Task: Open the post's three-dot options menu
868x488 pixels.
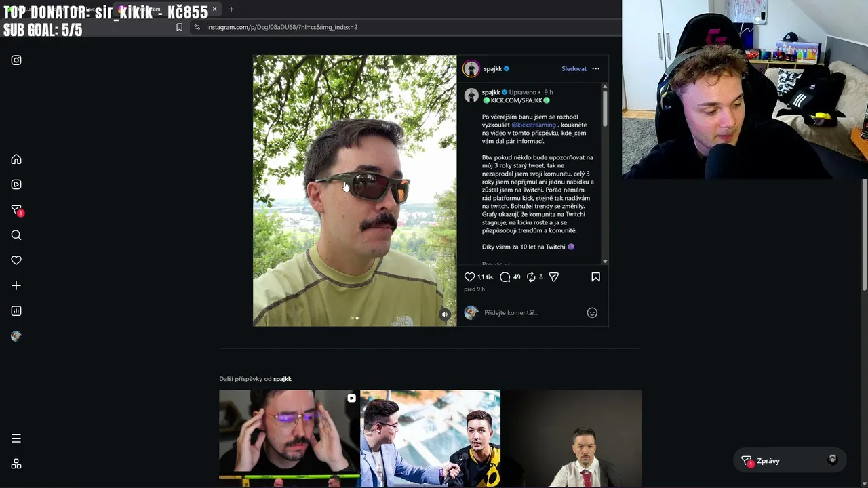Action: [595, 68]
